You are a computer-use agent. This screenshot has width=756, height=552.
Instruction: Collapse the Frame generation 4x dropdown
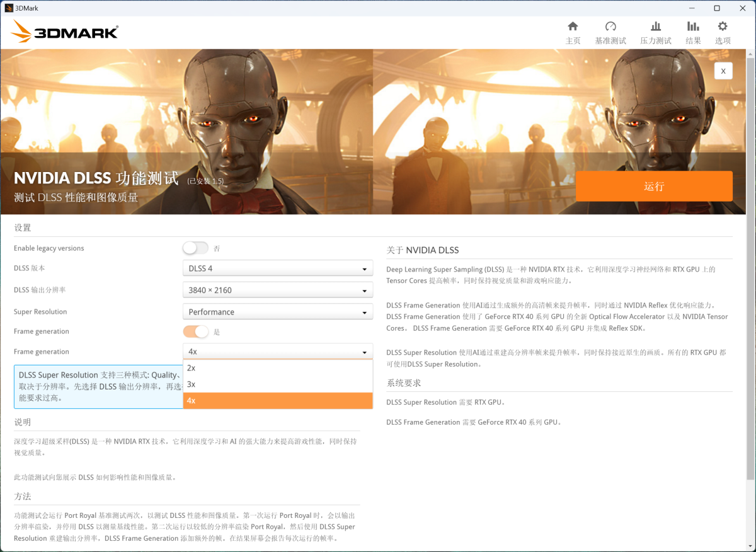277,352
